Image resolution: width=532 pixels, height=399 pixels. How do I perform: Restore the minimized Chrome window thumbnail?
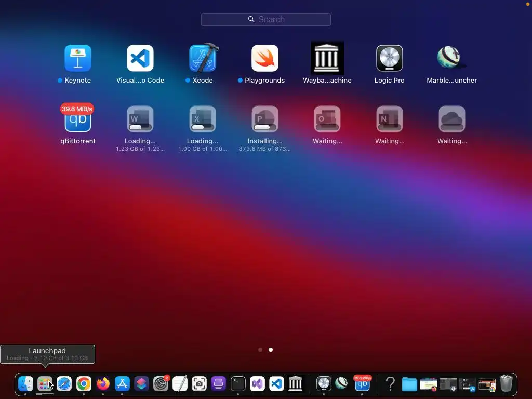pyautogui.click(x=487, y=385)
